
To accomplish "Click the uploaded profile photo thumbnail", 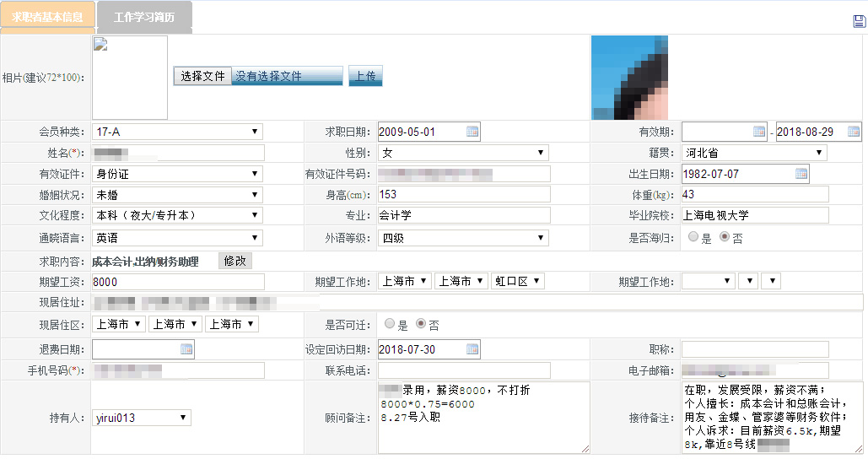I will coord(629,78).
